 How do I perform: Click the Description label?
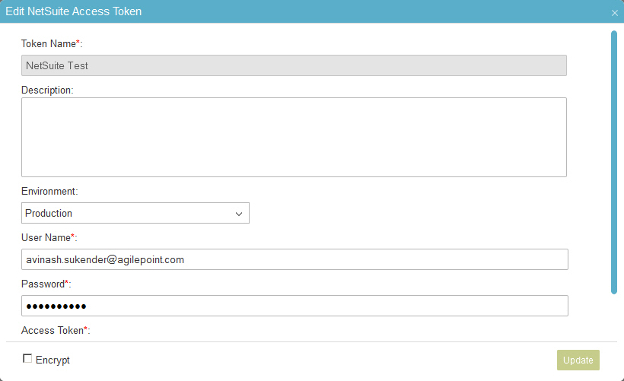47,90
